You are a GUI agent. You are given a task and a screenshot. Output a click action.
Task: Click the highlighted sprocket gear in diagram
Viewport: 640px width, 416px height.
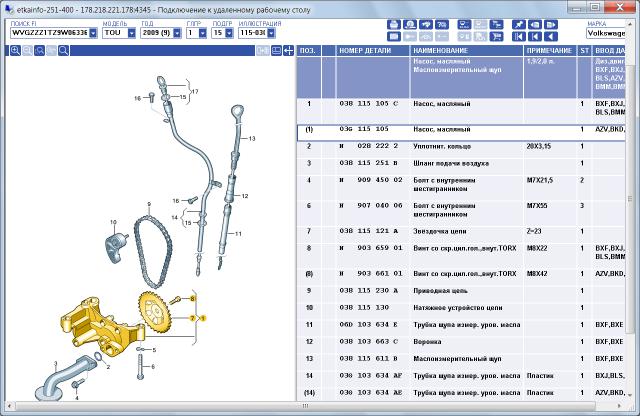click(x=155, y=313)
